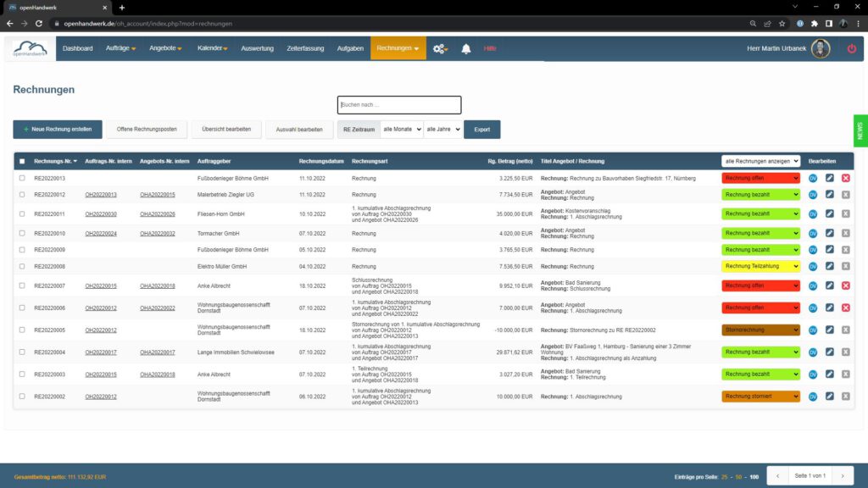
Task: Open the settings gears menu
Action: (x=440, y=49)
